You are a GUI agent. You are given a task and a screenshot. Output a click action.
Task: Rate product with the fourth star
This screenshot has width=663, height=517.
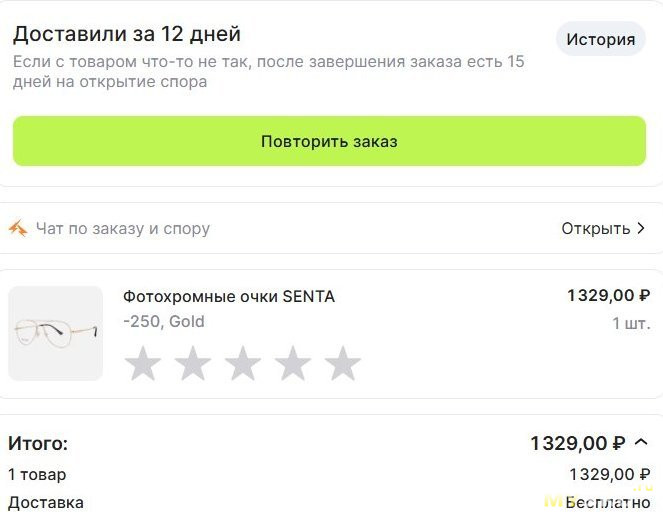pyautogui.click(x=293, y=364)
